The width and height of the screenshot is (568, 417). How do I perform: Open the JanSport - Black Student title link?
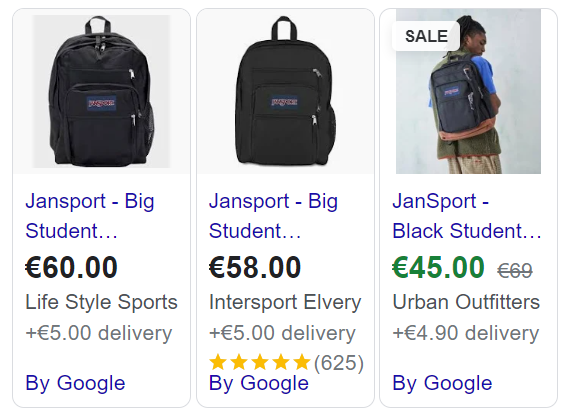[x=467, y=216]
